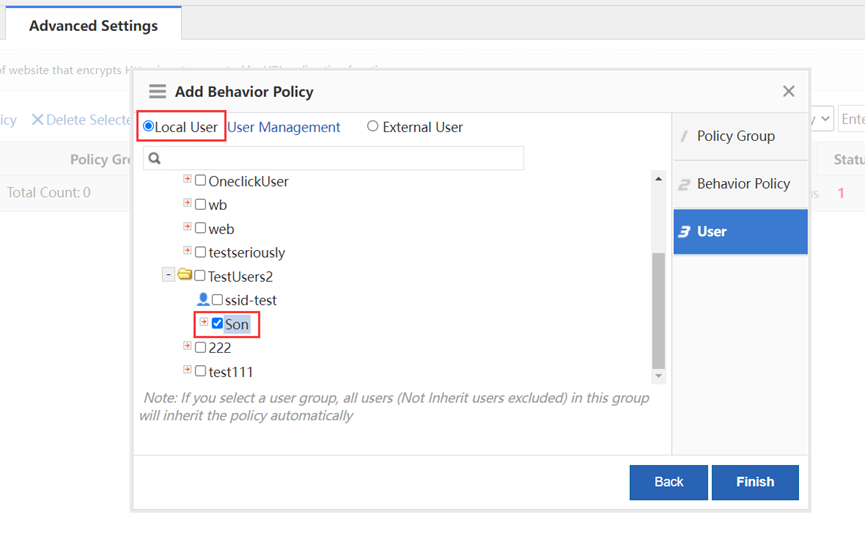The image size is (865, 534).
Task: Click the scrollbar up arrow
Action: 658,179
